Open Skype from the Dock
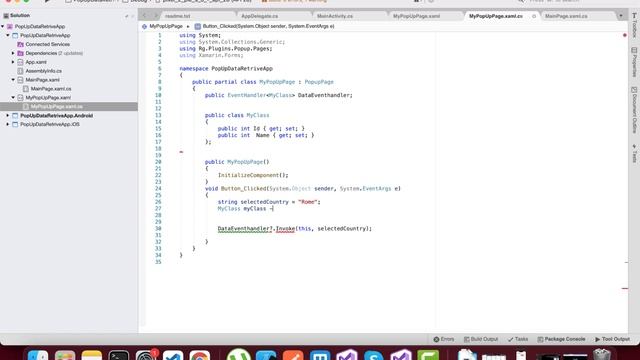The image size is (640, 360). click(374, 356)
